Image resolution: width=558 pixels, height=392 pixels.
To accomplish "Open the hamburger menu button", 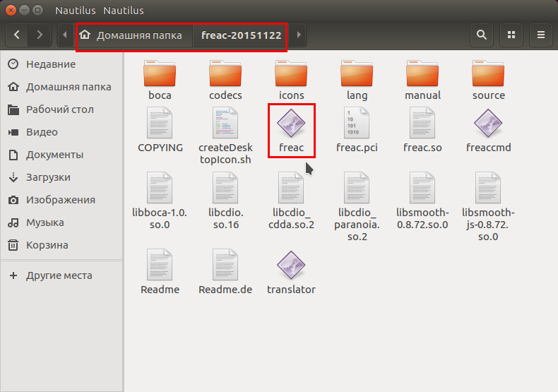I will tap(541, 35).
